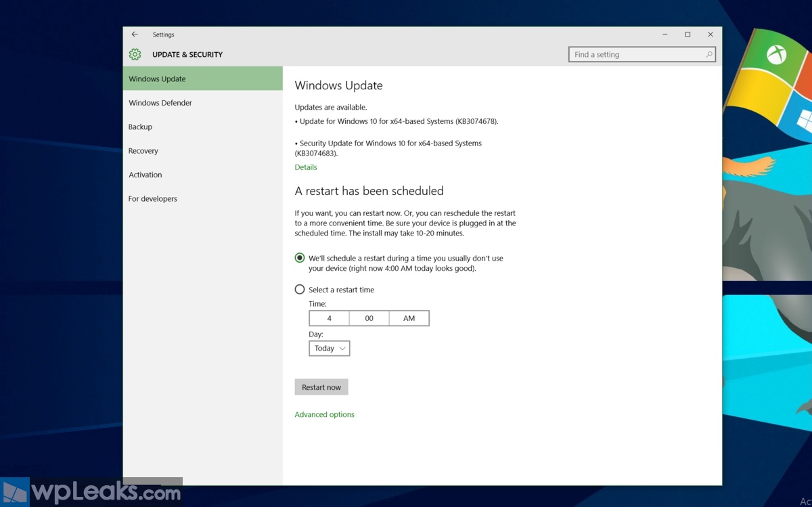
Task: Click the Find a setting search box
Action: coord(636,55)
